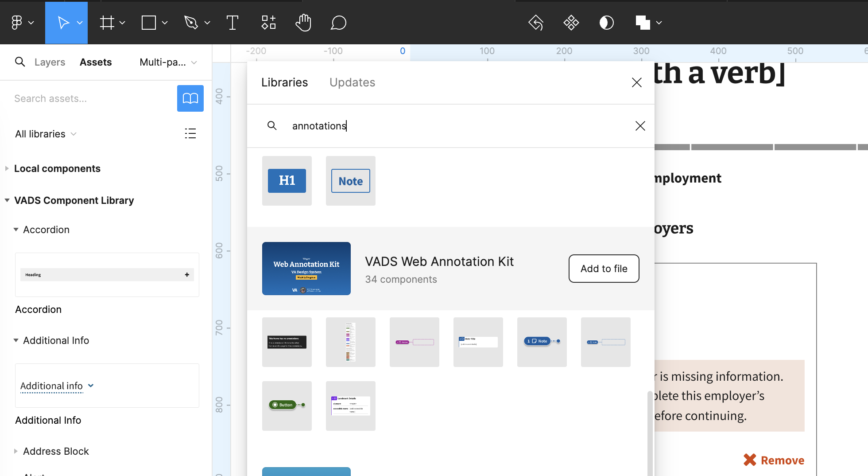Select the blue Note tag thumbnail
Image resolution: width=868 pixels, height=476 pixels.
[x=542, y=342]
